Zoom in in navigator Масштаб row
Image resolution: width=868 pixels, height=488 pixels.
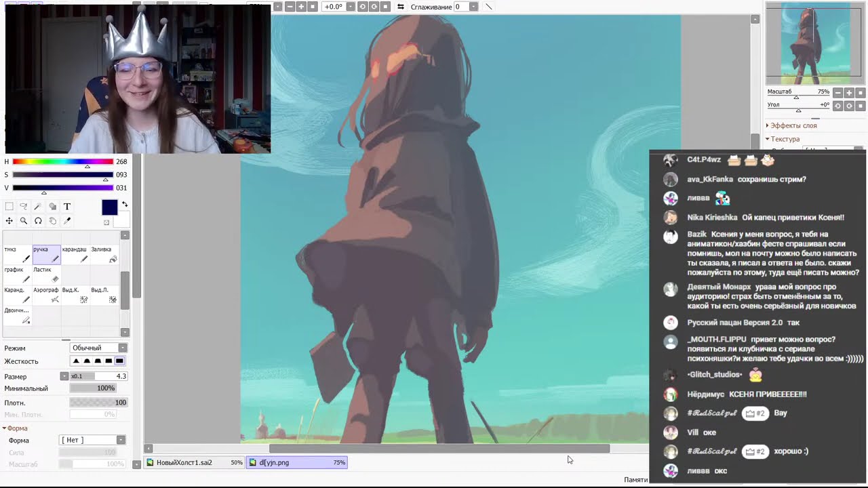pos(849,93)
